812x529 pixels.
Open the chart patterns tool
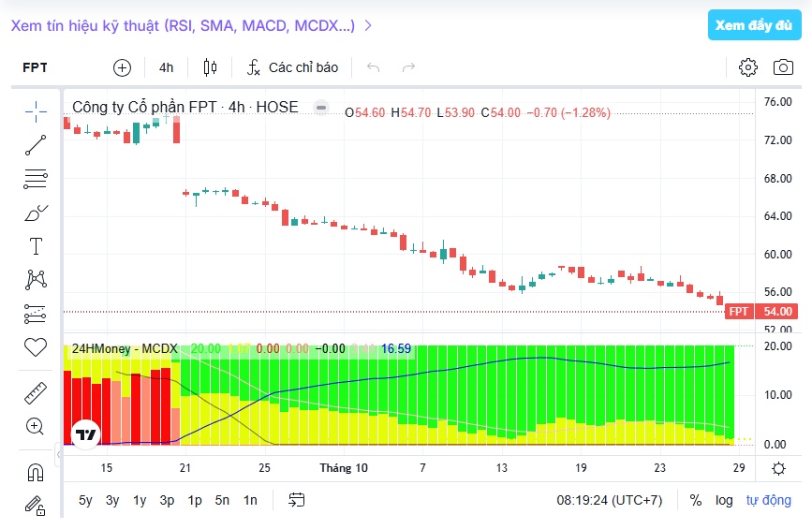pyautogui.click(x=36, y=280)
